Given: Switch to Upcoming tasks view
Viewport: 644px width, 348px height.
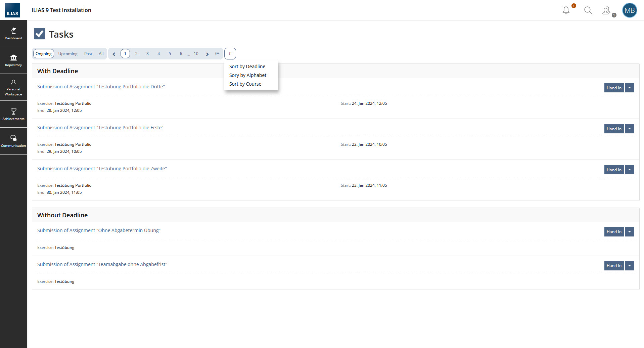Looking at the screenshot, I should click(x=68, y=54).
